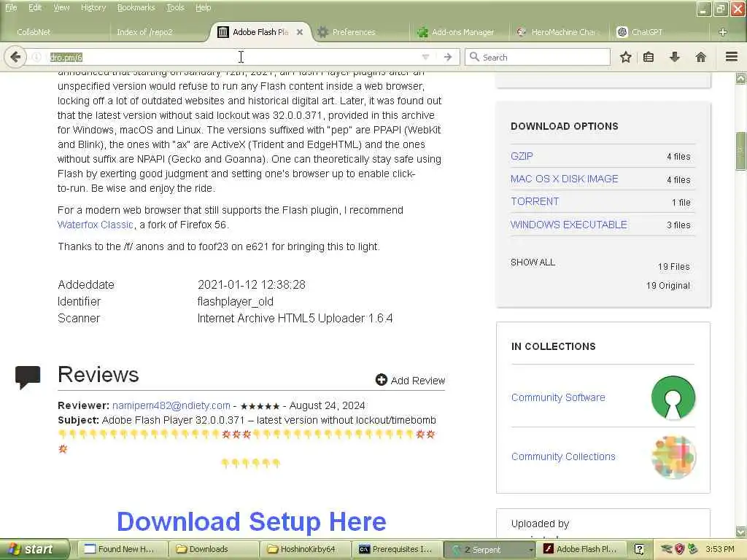Click the Community Collections colorful thumbnail

tap(673, 457)
